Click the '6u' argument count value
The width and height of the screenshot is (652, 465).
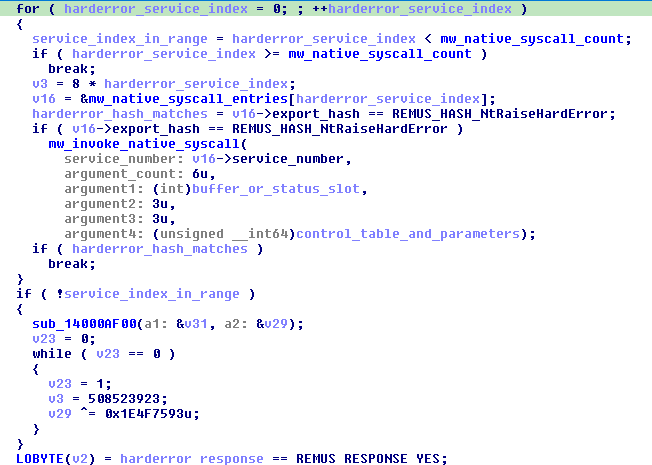(200, 173)
